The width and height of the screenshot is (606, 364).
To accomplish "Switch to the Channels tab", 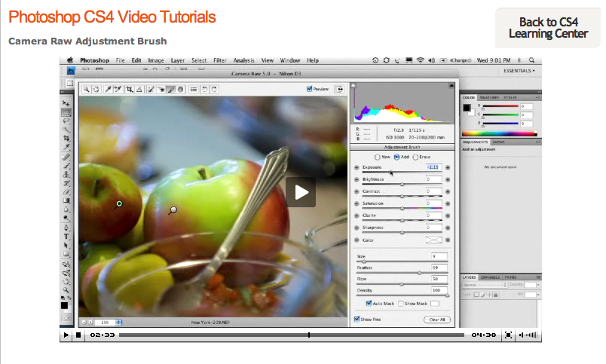I will 490,277.
